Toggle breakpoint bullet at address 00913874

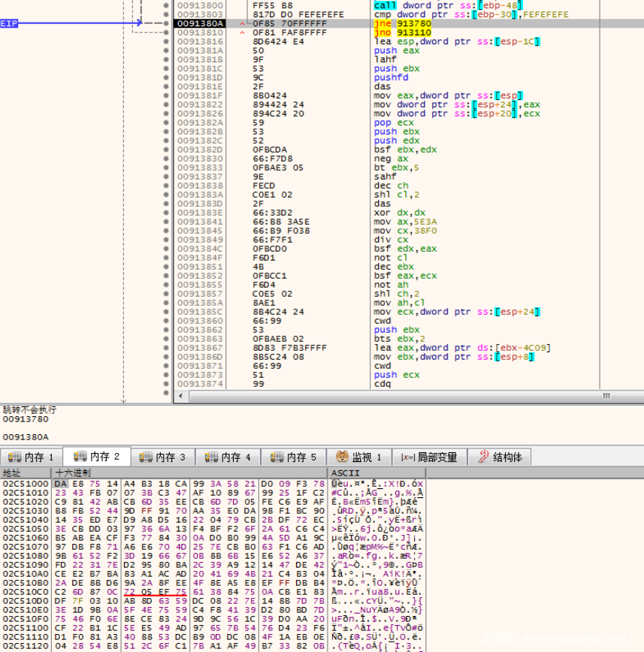[x=165, y=384]
